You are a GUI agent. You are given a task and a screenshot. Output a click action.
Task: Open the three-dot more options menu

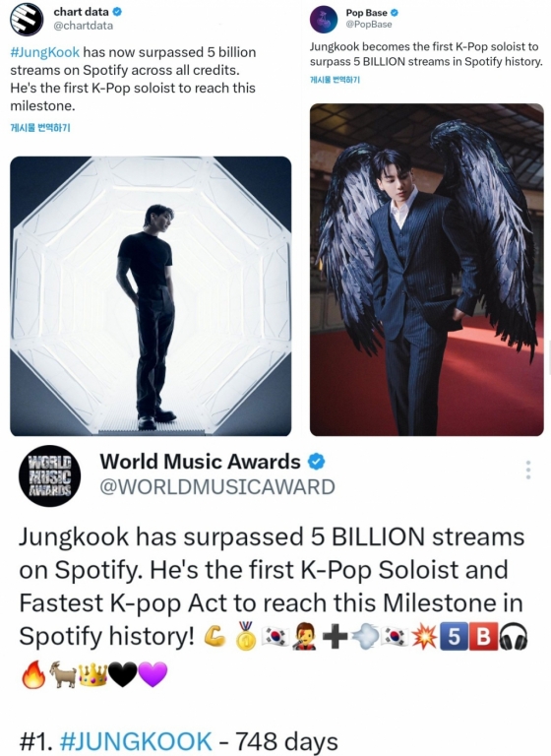528,470
